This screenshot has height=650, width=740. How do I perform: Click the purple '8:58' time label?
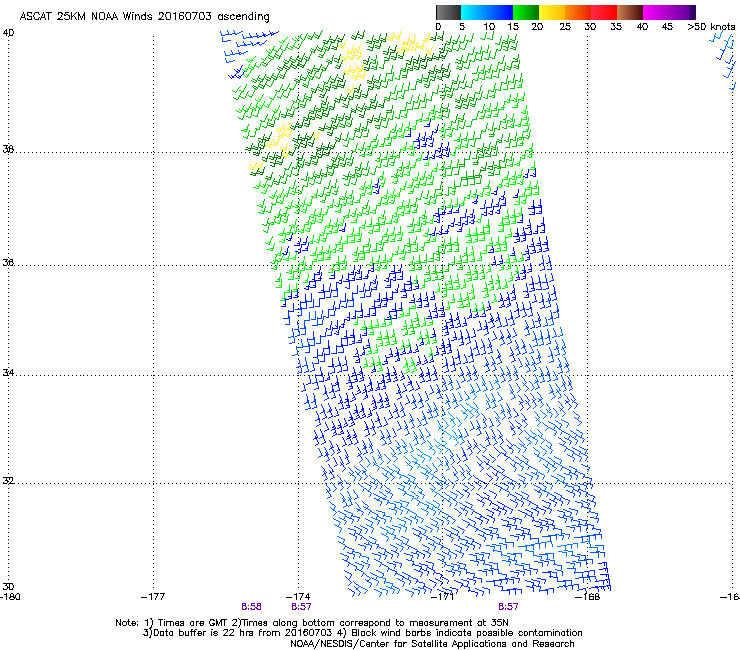[x=251, y=607]
